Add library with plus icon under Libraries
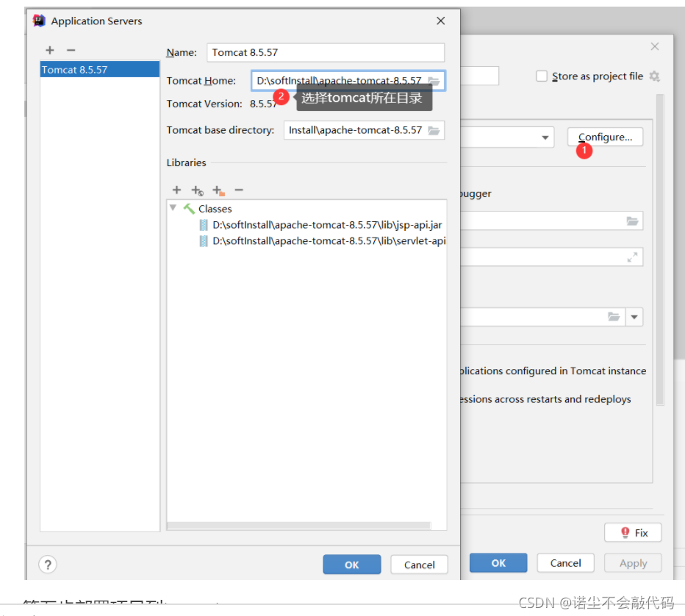Image resolution: width=685 pixels, height=616 pixels. [x=176, y=190]
